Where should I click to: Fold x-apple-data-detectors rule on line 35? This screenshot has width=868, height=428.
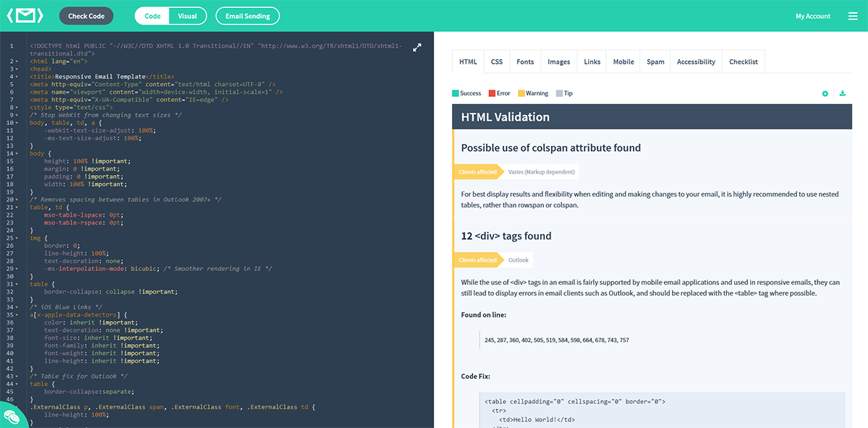click(17, 314)
